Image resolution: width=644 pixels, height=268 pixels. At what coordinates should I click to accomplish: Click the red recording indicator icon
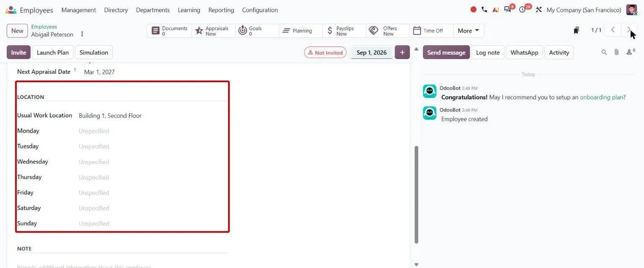(x=473, y=10)
